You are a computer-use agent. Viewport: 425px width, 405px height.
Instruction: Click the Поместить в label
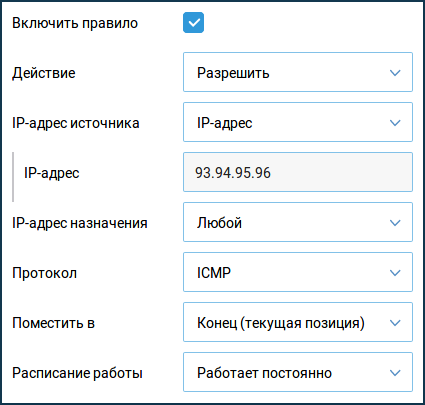(x=53, y=323)
